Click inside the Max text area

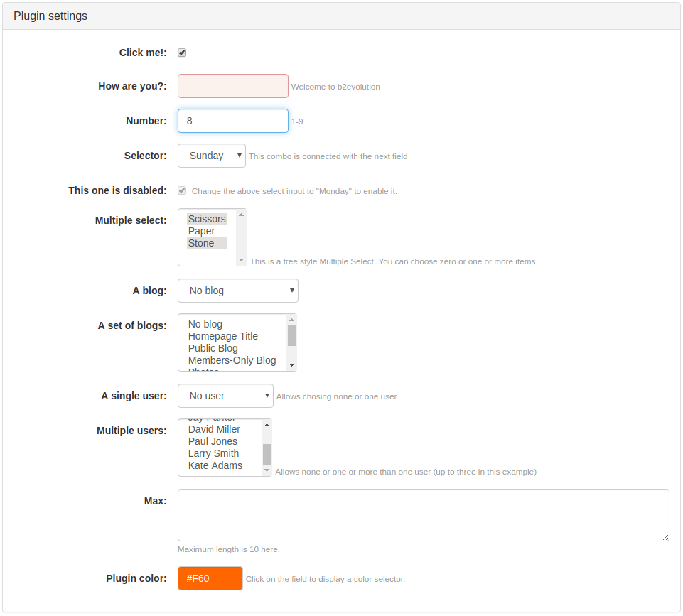[423, 514]
